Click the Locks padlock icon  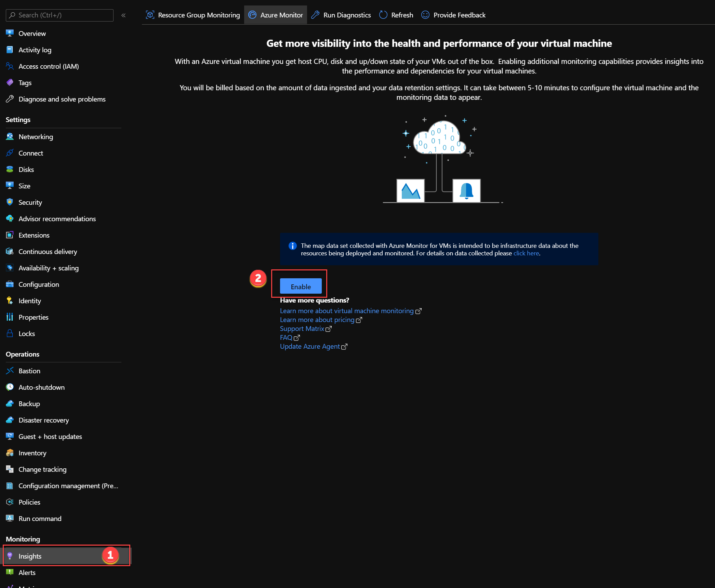10,333
